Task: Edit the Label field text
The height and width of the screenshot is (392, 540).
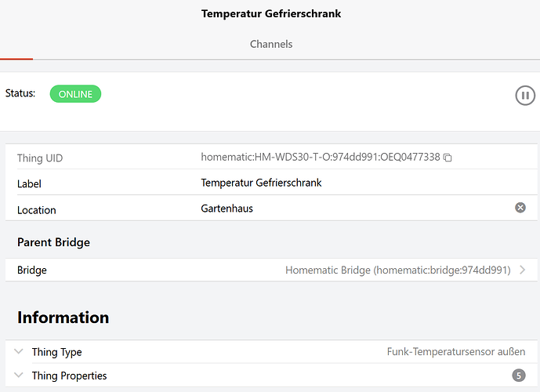Action: pyautogui.click(x=261, y=183)
